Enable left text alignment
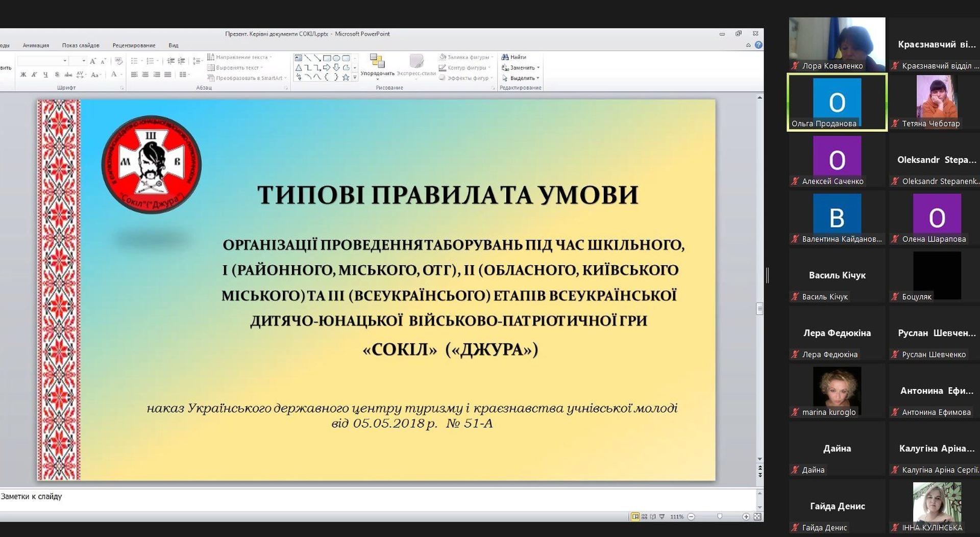 coord(134,75)
